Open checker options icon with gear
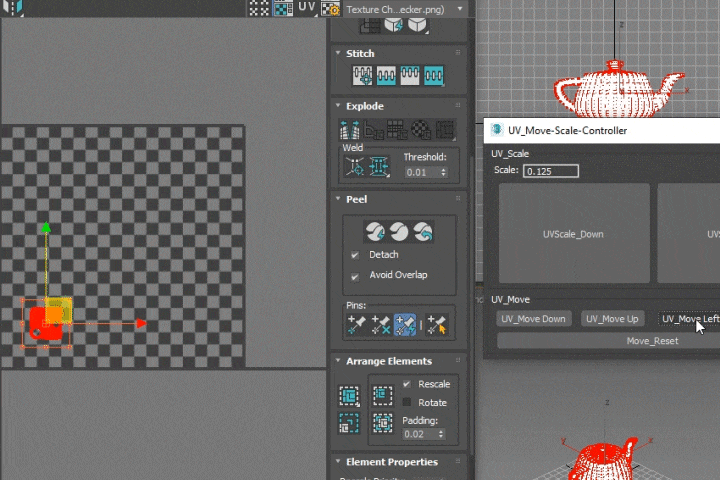The height and width of the screenshot is (480, 720). pyautogui.click(x=331, y=8)
